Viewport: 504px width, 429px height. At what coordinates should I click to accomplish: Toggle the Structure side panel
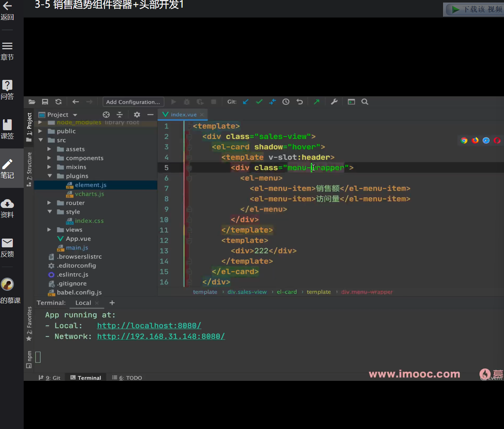pos(29,168)
